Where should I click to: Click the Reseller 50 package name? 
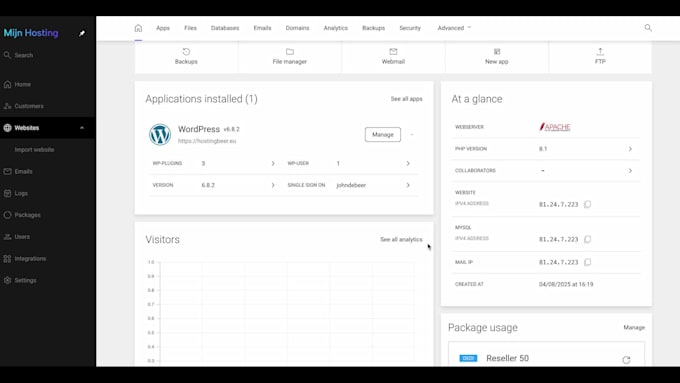point(507,358)
